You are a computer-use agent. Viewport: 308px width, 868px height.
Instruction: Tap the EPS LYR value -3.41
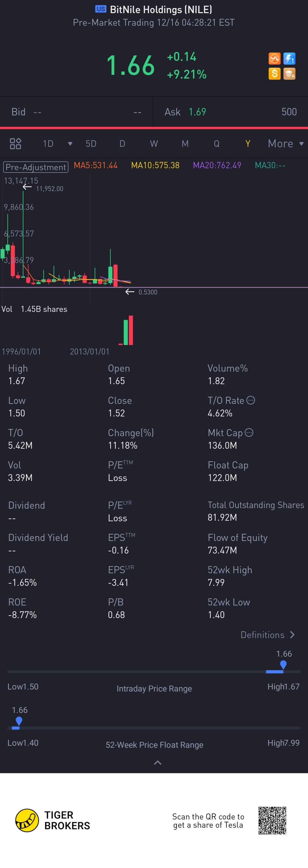tap(118, 582)
